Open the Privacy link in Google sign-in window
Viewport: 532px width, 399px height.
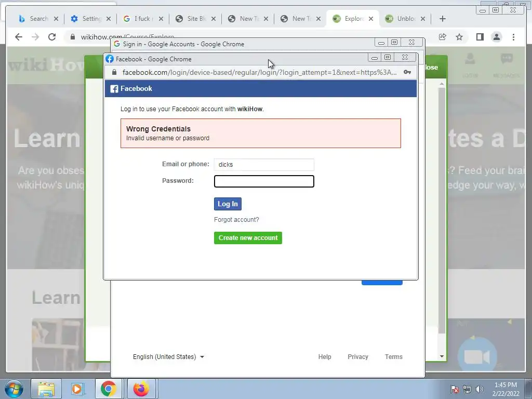tap(357, 356)
